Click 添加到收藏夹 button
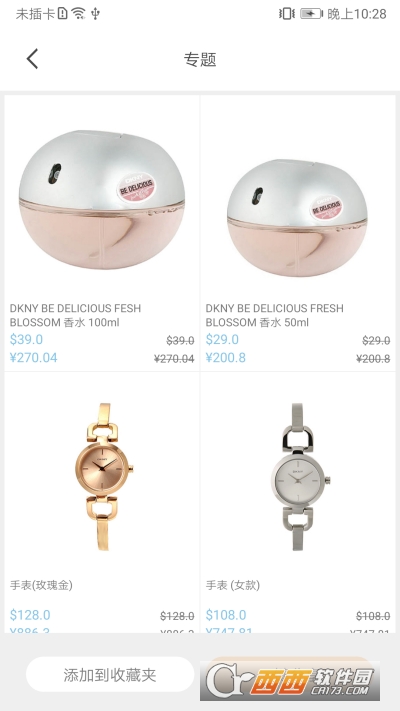The height and width of the screenshot is (711, 400). point(110,675)
